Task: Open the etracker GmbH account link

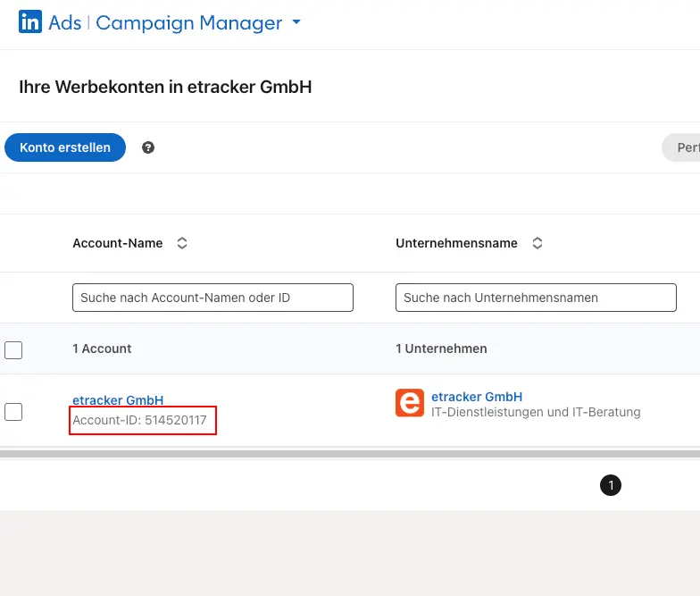Action: [x=118, y=400]
